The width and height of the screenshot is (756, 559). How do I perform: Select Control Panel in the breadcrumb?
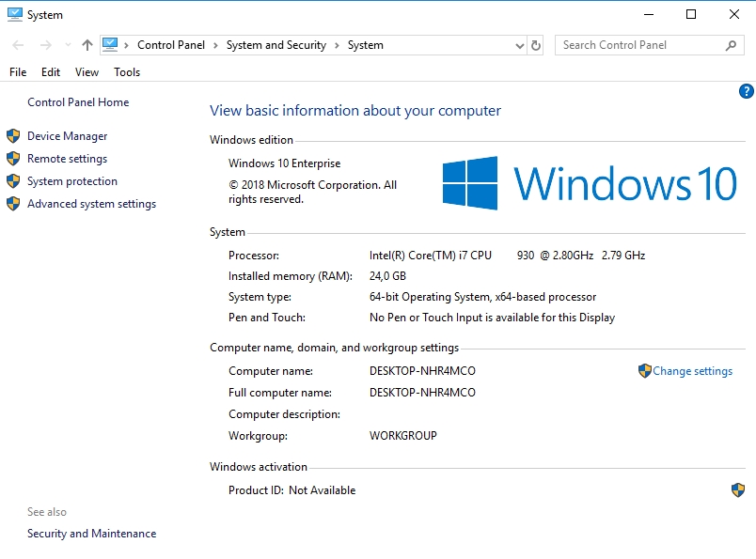pyautogui.click(x=171, y=45)
